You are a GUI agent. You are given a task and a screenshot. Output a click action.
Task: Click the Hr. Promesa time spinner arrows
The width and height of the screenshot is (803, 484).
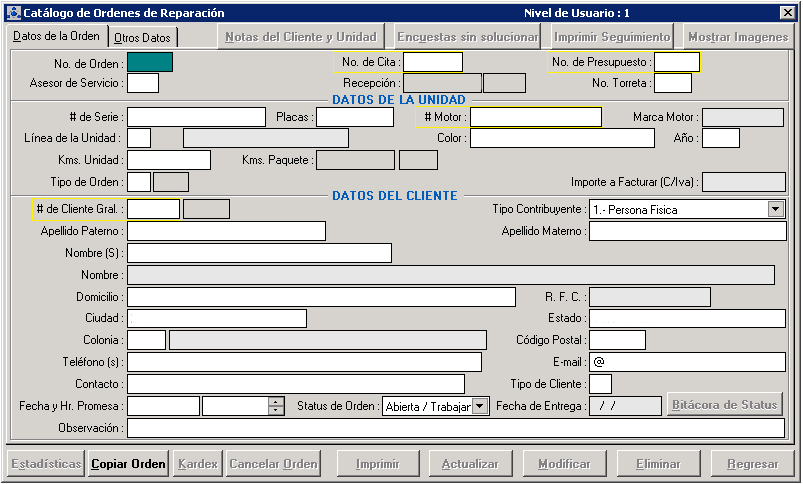tap(276, 406)
